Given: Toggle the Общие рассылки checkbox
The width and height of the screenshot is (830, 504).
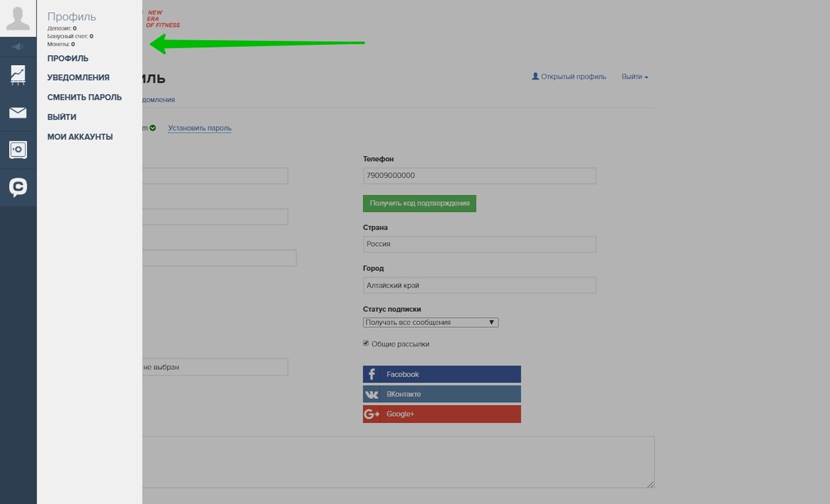Looking at the screenshot, I should click(x=366, y=344).
